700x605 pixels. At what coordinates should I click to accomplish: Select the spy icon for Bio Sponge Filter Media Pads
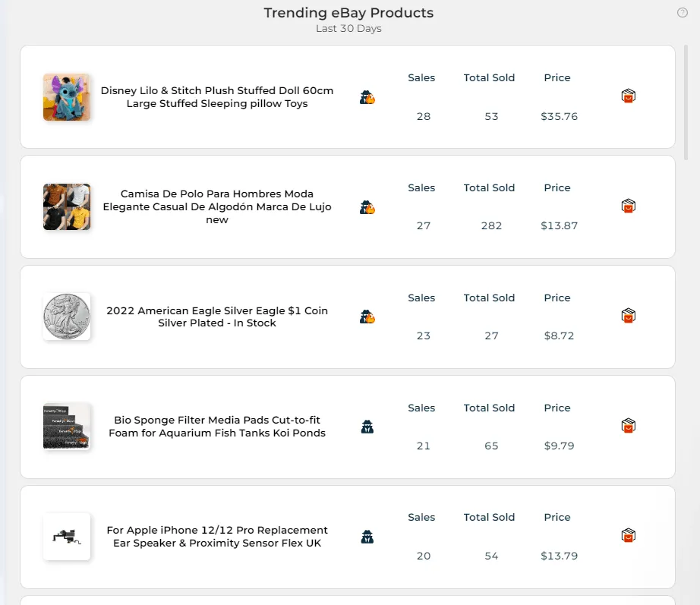coord(367,426)
